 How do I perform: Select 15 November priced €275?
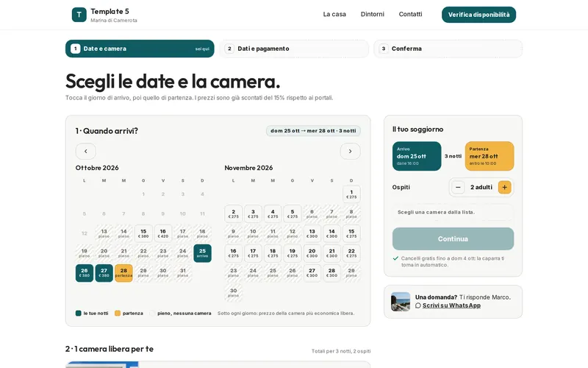351,233
